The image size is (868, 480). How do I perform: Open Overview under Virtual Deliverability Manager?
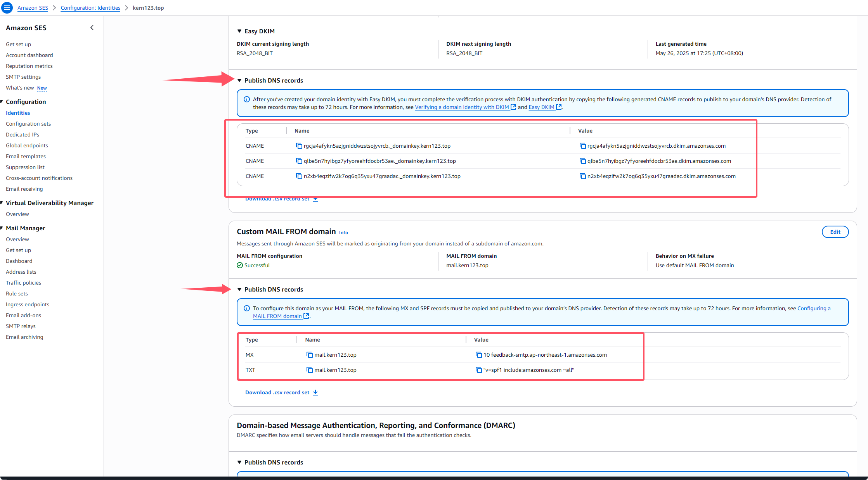(17, 214)
